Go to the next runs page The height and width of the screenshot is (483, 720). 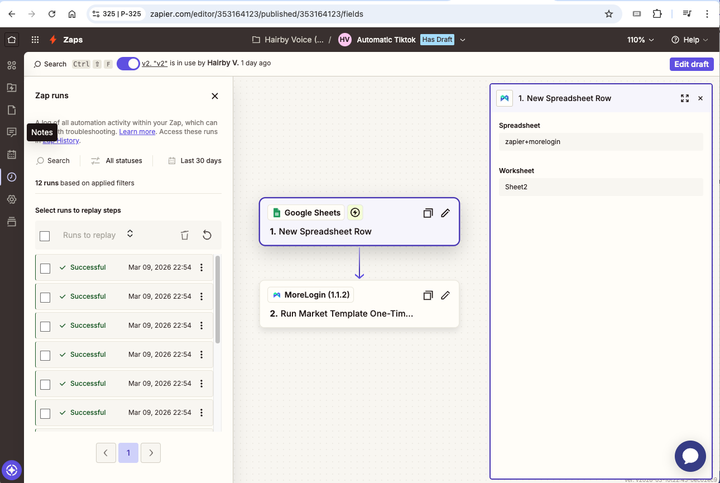click(x=151, y=453)
